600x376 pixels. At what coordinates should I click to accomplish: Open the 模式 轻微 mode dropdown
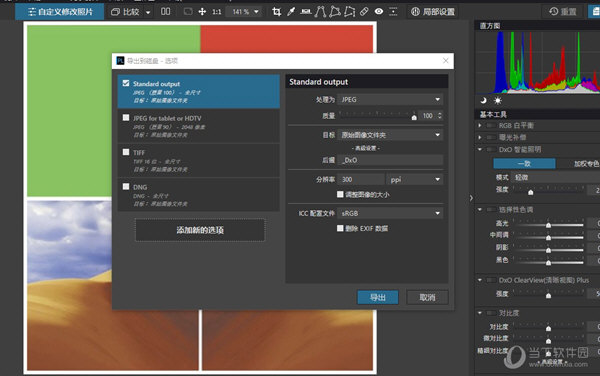point(556,177)
